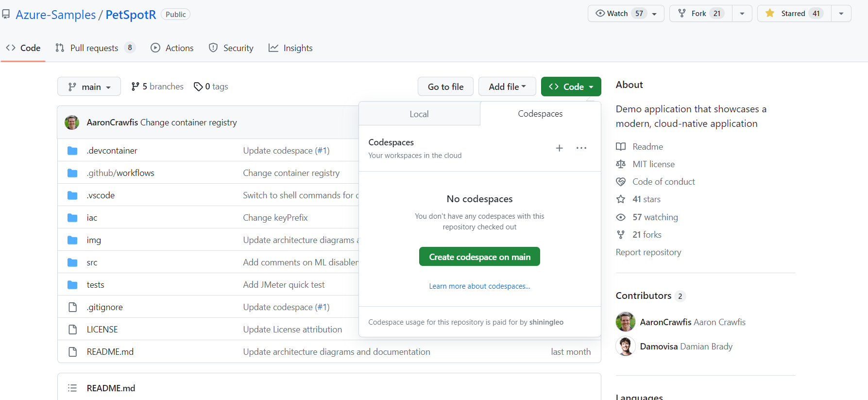Click the LICENSE file icon
The image size is (868, 400).
[72, 330]
